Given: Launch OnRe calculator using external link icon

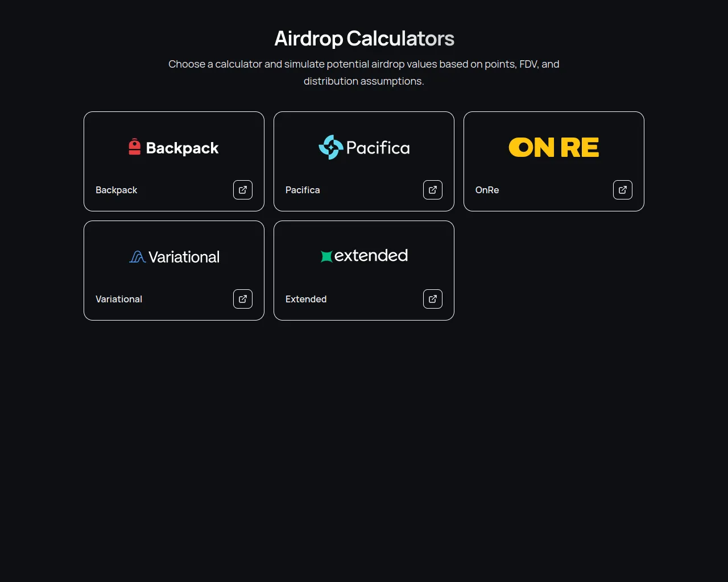Looking at the screenshot, I should pos(623,190).
